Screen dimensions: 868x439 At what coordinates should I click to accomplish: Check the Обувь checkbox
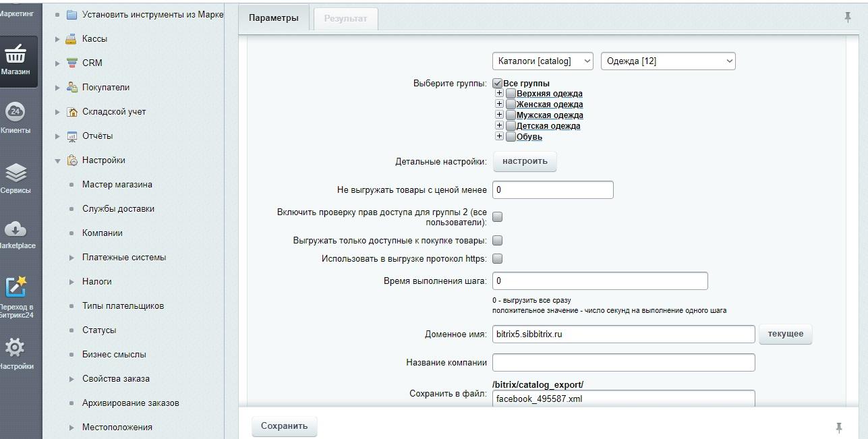pyautogui.click(x=511, y=137)
